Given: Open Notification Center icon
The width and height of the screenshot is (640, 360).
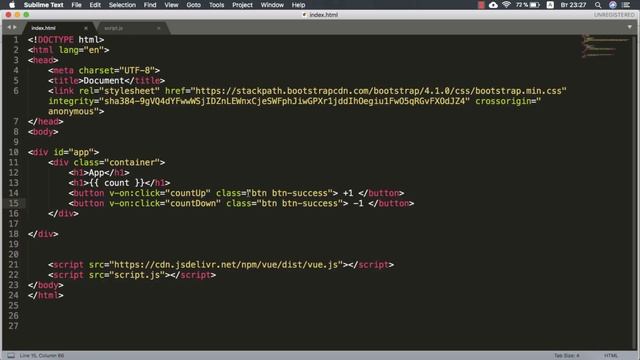Looking at the screenshot, I should pos(627,5).
